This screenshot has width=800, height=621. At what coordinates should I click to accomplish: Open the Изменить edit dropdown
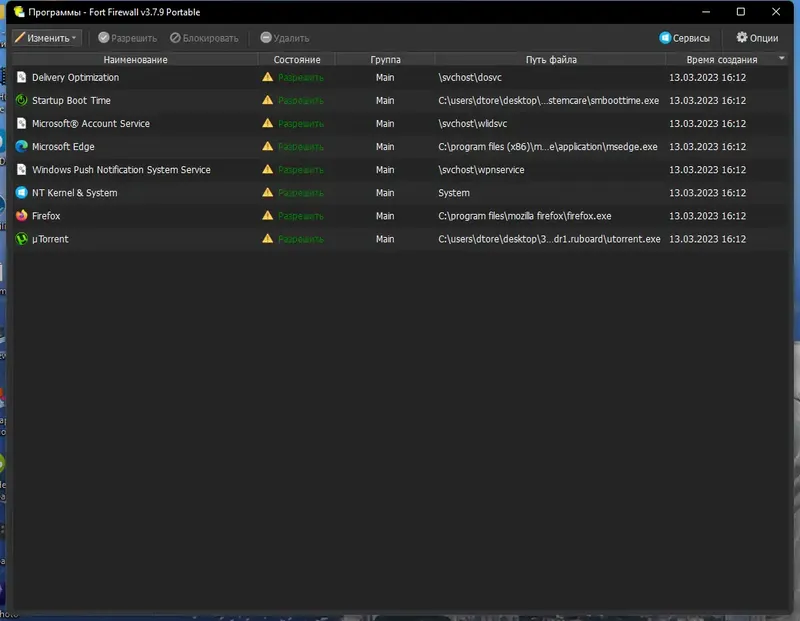tap(46, 38)
